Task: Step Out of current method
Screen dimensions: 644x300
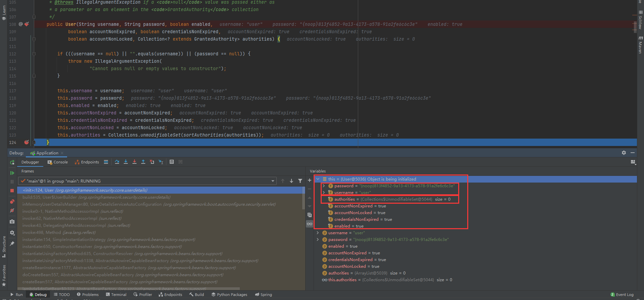Action: 143,162
